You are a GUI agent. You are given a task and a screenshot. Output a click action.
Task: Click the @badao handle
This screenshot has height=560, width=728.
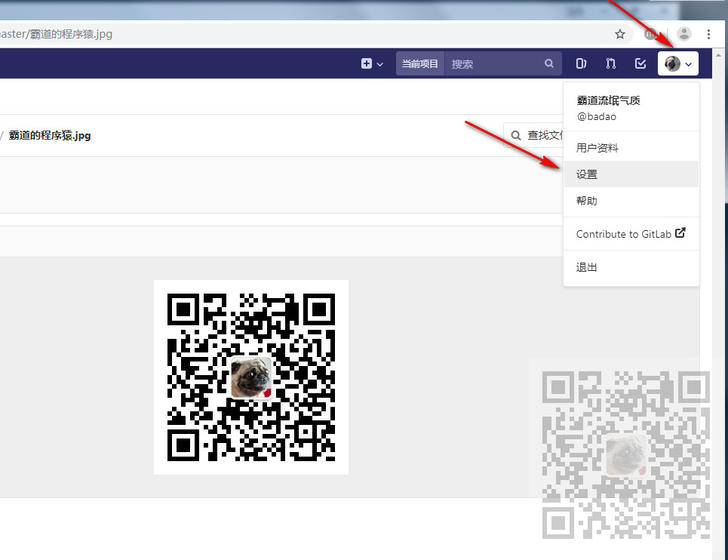pyautogui.click(x=597, y=116)
